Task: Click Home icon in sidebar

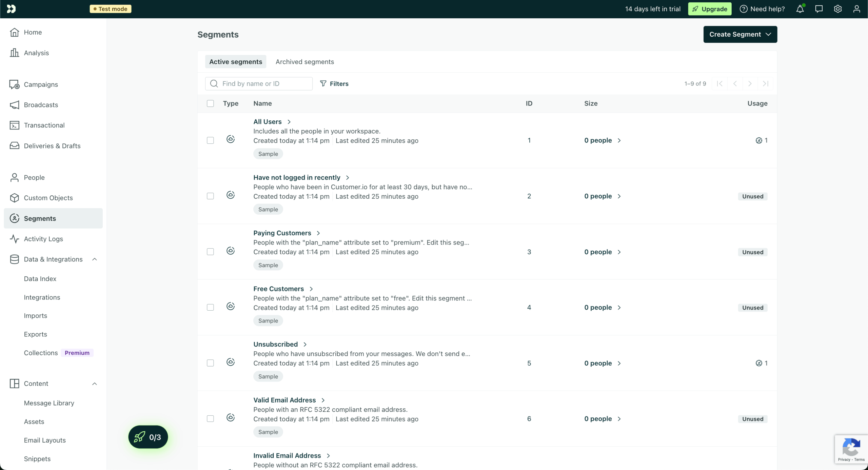Action: point(14,32)
